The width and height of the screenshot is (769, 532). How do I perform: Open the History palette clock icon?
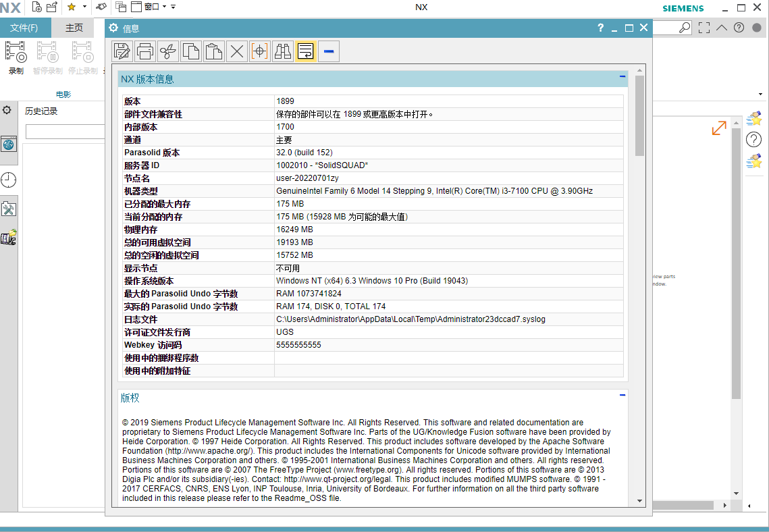click(9, 180)
